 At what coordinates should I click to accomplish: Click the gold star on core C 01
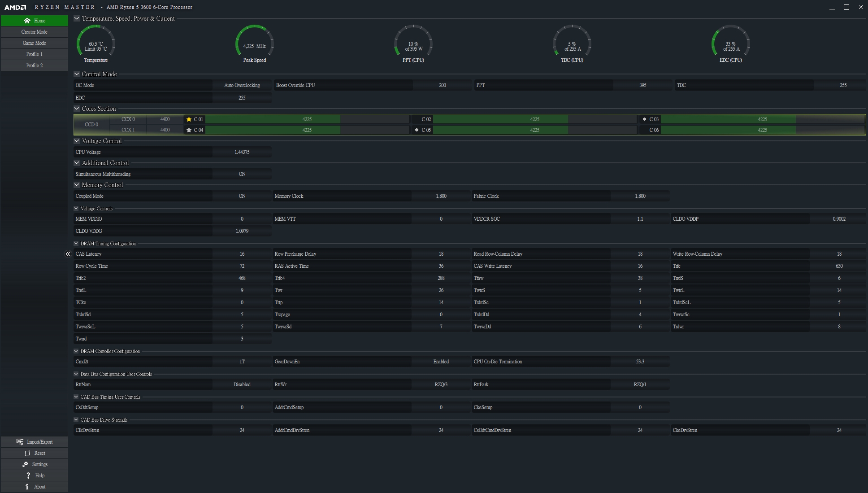click(189, 119)
